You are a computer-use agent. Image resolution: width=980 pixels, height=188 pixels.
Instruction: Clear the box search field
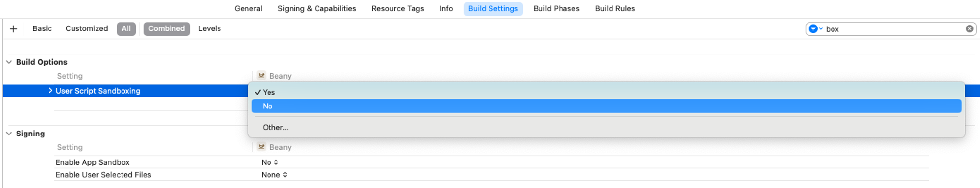tap(969, 29)
